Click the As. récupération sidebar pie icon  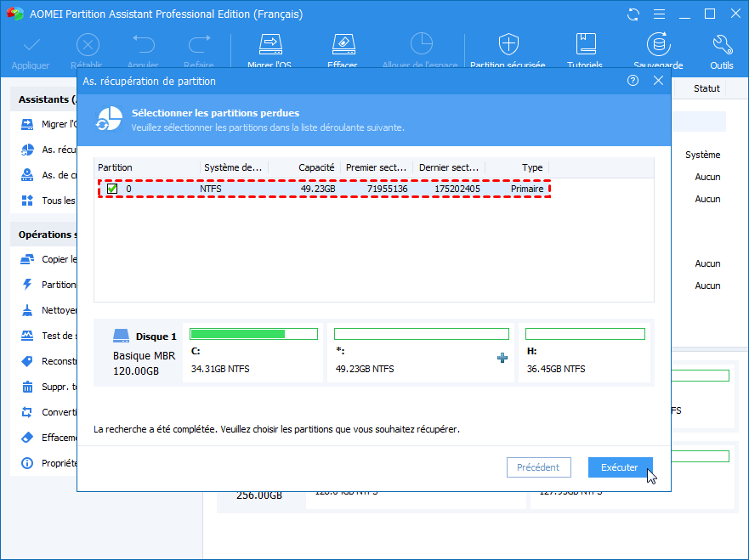pyautogui.click(x=27, y=150)
